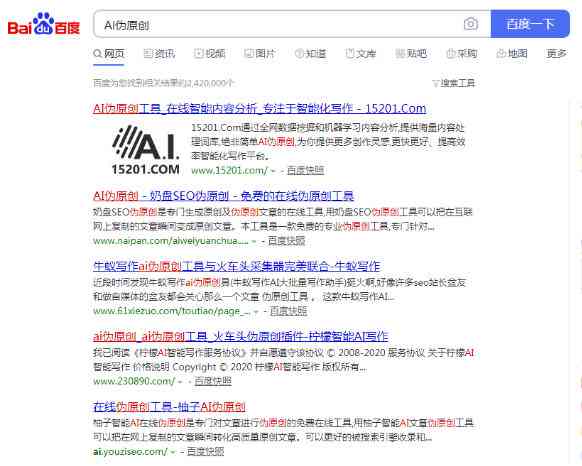
Task: Visit www.naipan.com URL link
Action: pos(171,241)
